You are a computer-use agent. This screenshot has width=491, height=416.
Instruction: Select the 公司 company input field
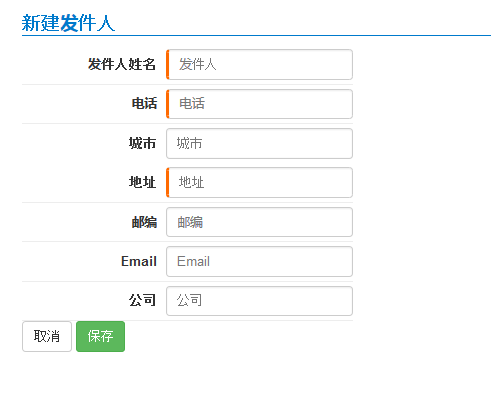(x=259, y=301)
